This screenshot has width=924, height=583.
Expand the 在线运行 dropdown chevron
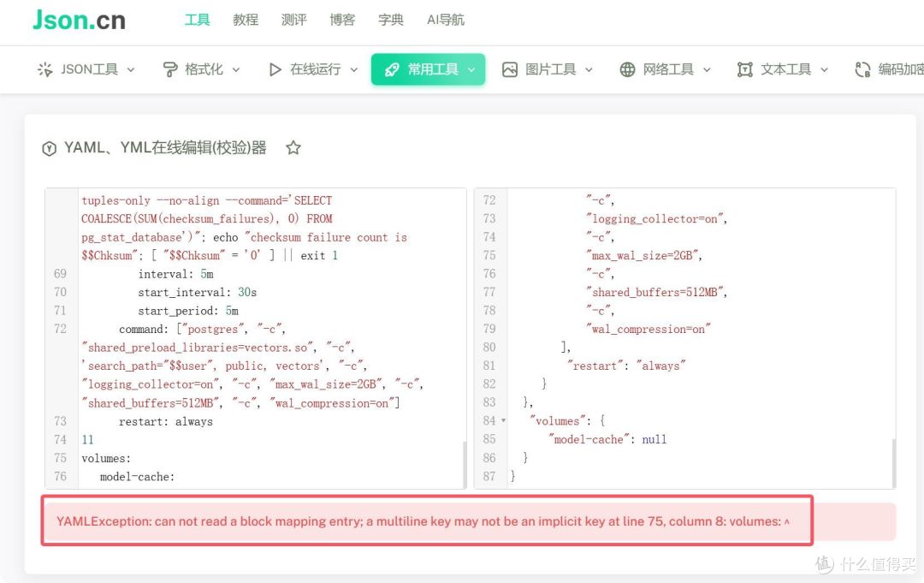[353, 69]
